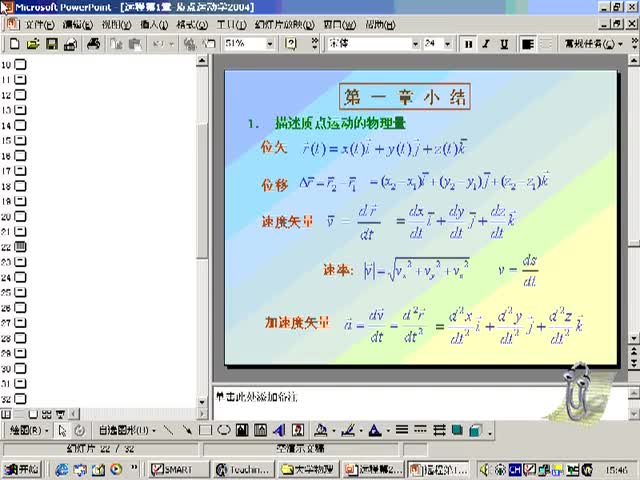Open the 编辑(E) menu
This screenshot has width=640, height=480.
78,25
